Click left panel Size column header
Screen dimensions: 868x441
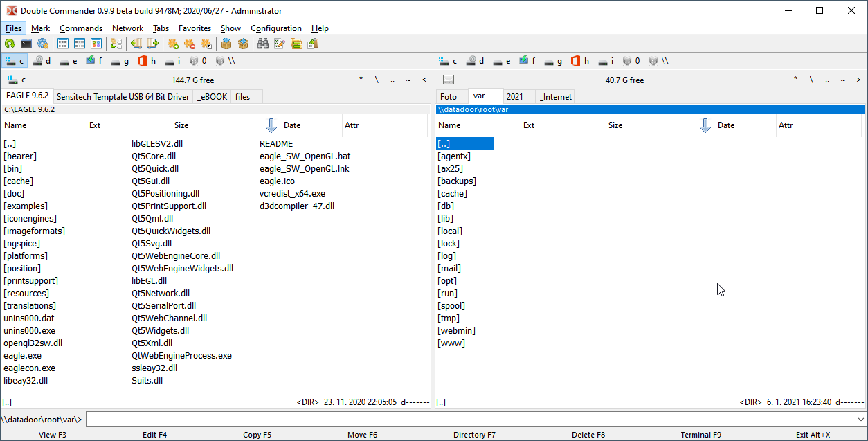point(214,125)
